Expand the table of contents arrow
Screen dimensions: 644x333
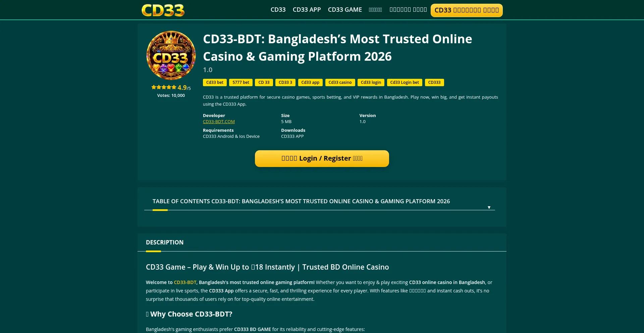click(489, 208)
